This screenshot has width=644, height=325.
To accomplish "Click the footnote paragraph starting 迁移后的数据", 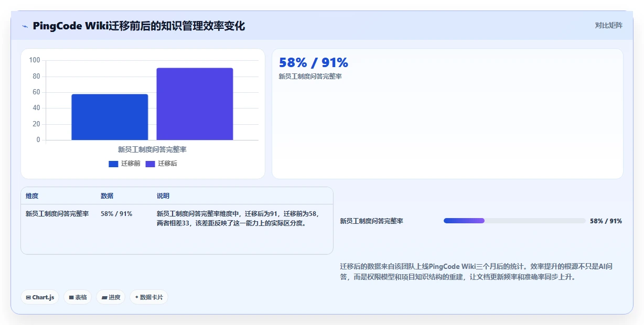I will (x=476, y=272).
